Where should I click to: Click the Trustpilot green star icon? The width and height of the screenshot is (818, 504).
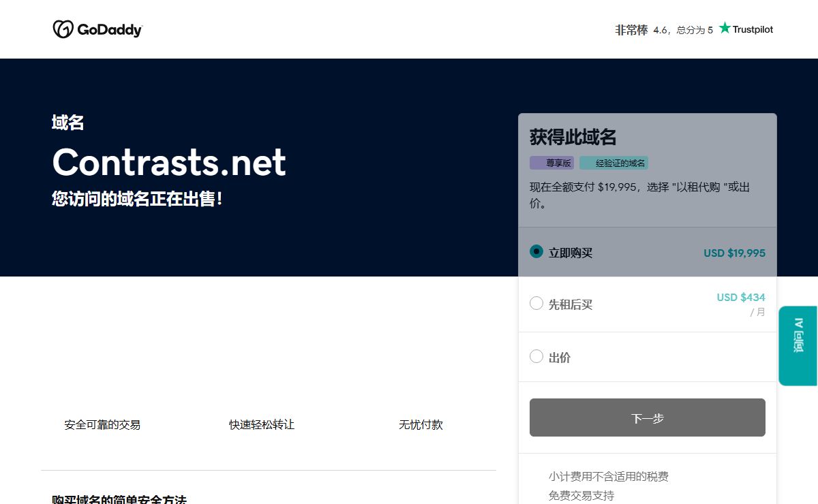pyautogui.click(x=725, y=28)
